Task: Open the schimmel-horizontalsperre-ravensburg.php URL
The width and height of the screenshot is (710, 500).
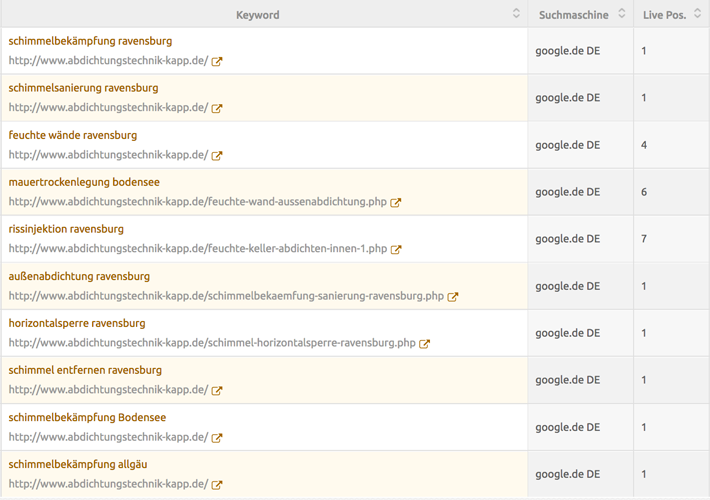Action: pyautogui.click(x=212, y=343)
